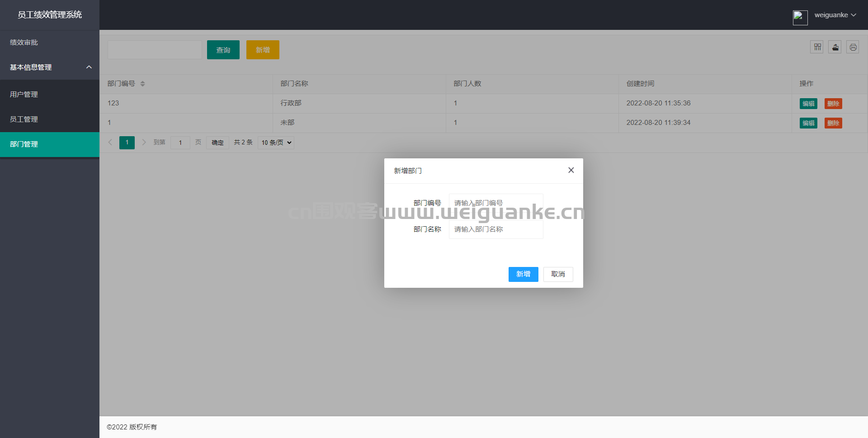Focus the 部门编号 input field
Screen dimensions: 868x438
click(x=496, y=203)
